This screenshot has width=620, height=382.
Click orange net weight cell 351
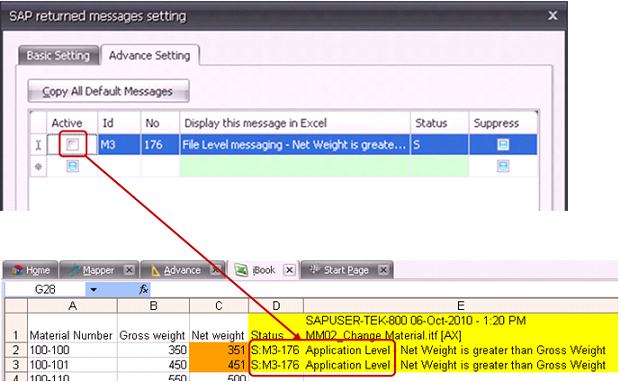(219, 350)
